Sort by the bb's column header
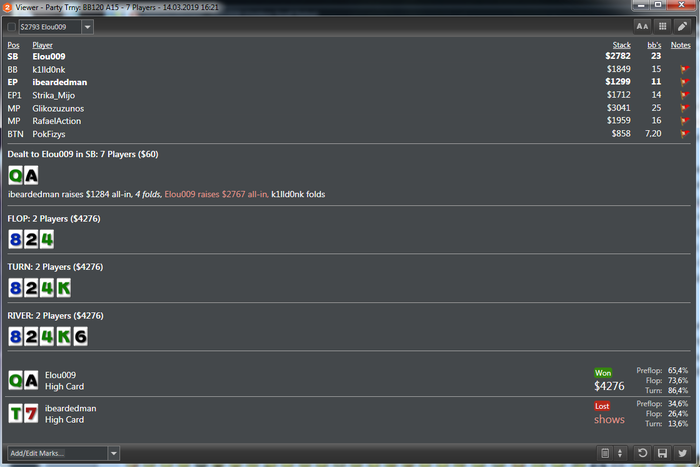This screenshot has height=467, width=700. click(654, 45)
